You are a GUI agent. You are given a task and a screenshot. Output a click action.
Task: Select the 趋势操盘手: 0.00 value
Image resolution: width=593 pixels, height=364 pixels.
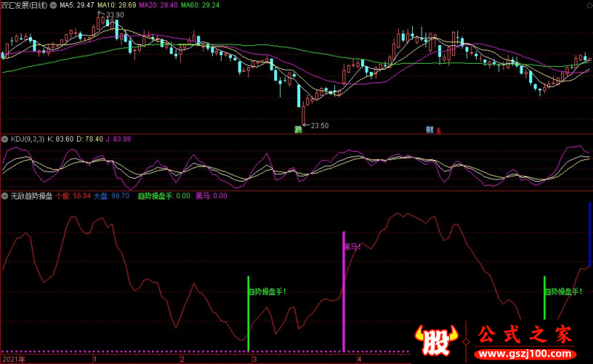164,196
